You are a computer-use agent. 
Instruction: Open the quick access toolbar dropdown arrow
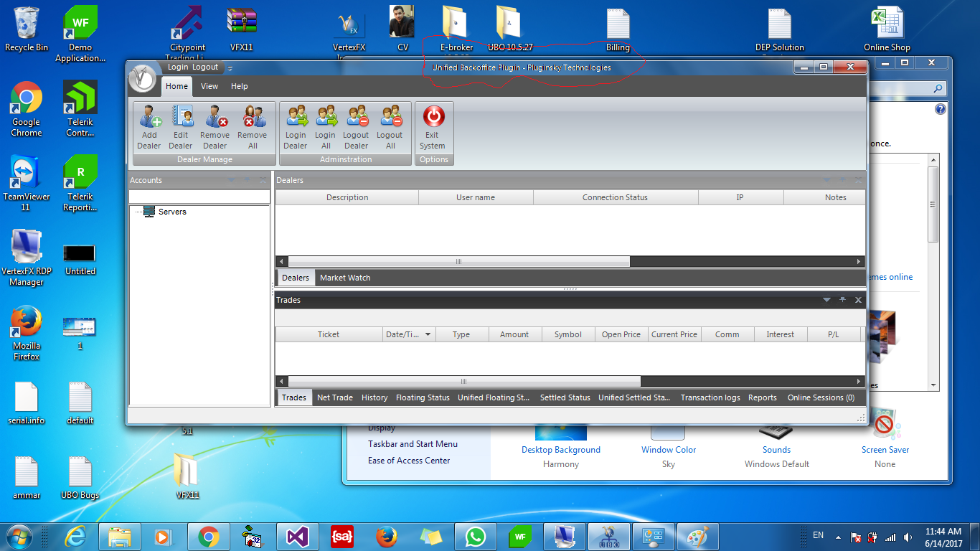230,68
